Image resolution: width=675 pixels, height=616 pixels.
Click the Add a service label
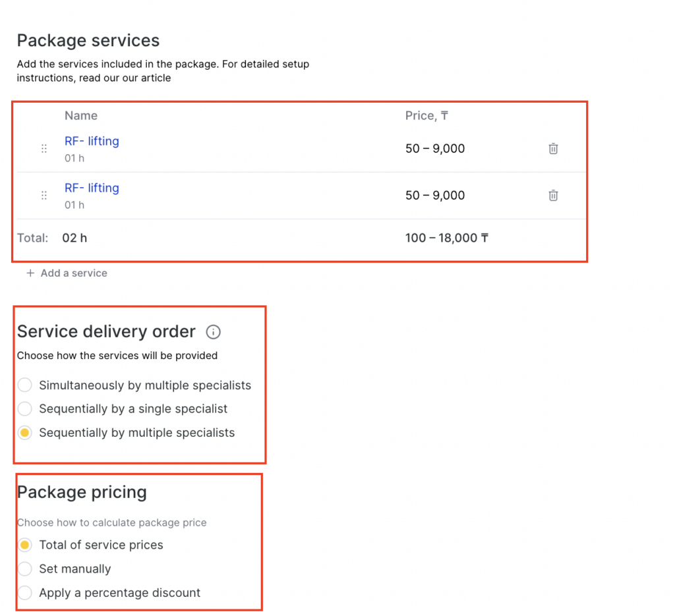point(74,273)
